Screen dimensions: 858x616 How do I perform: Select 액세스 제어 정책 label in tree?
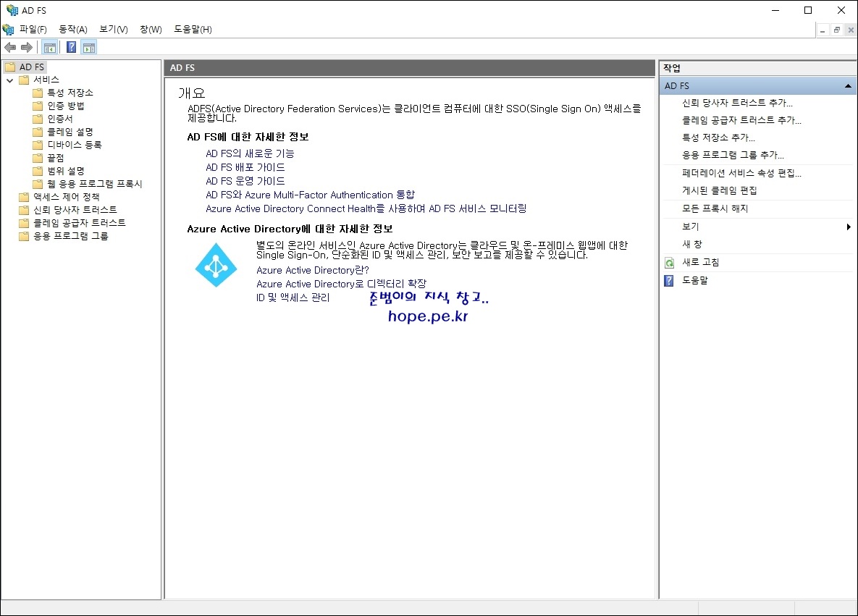[66, 197]
